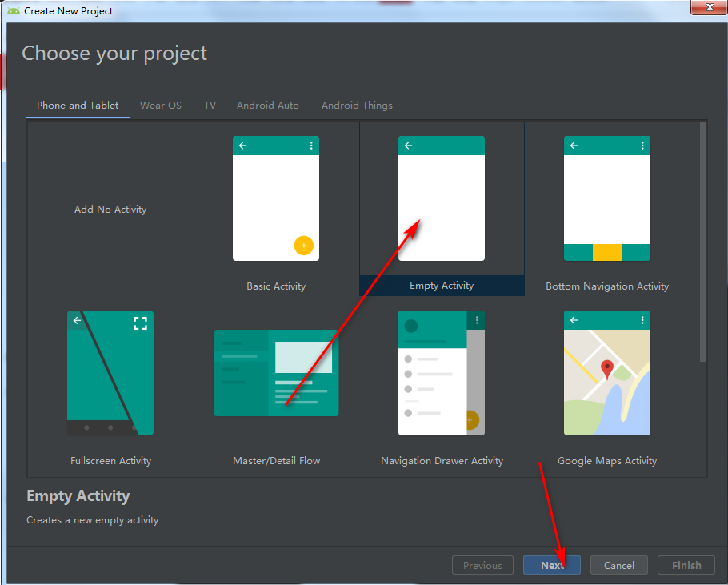Close the Create New Project window

click(709, 8)
